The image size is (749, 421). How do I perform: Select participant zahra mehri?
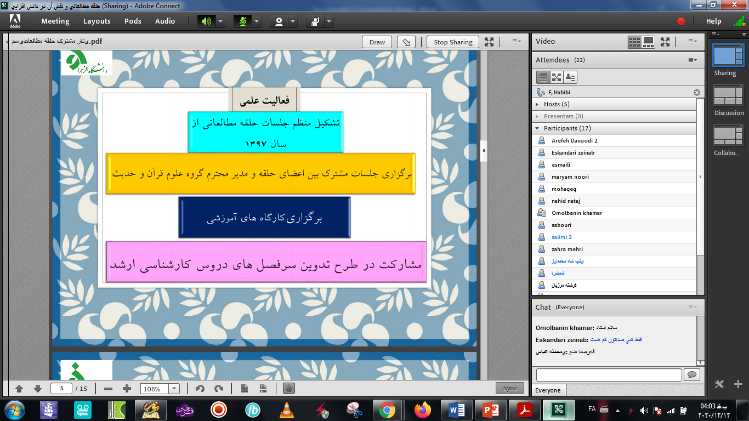click(614, 249)
